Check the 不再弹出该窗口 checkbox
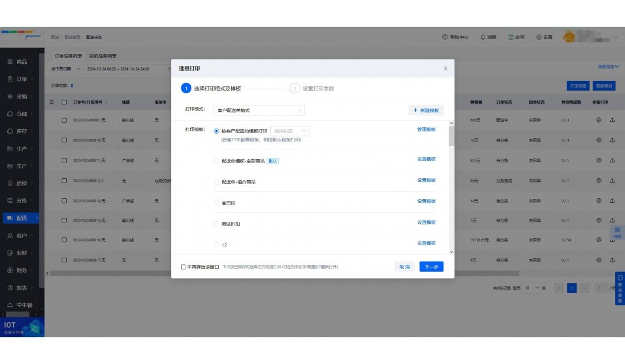Viewport: 625px width, 364px height. click(x=184, y=267)
